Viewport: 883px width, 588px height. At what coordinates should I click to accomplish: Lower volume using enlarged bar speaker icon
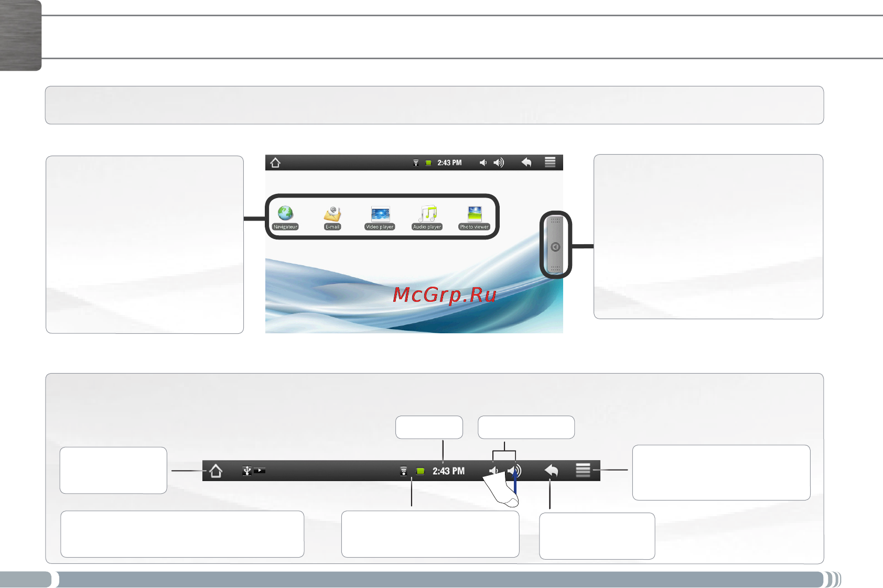click(493, 471)
